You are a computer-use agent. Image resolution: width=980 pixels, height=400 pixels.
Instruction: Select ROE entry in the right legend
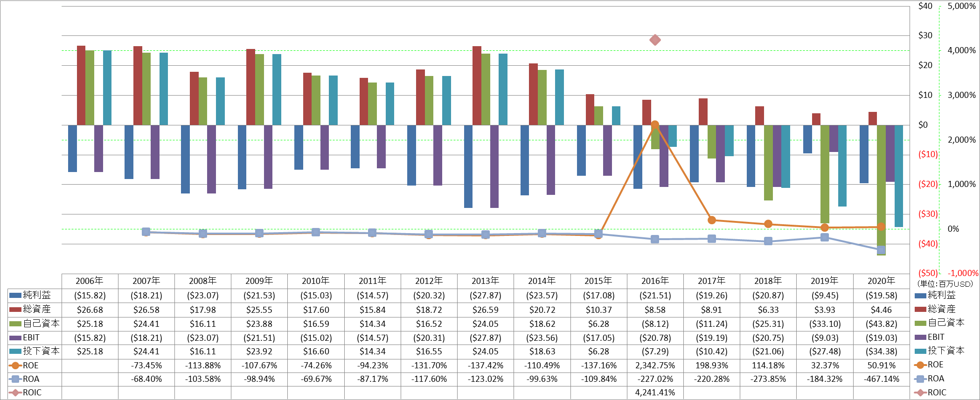929,365
